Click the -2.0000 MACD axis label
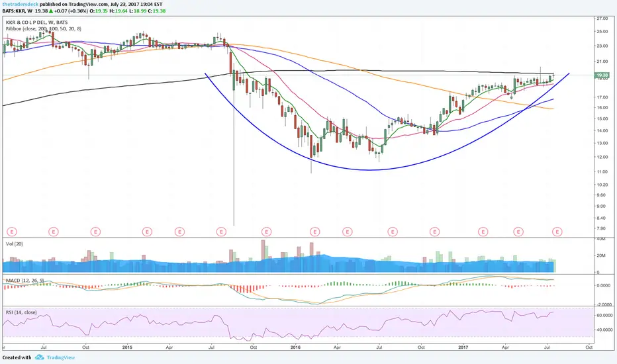This screenshot has width=617, height=364. (x=603, y=304)
